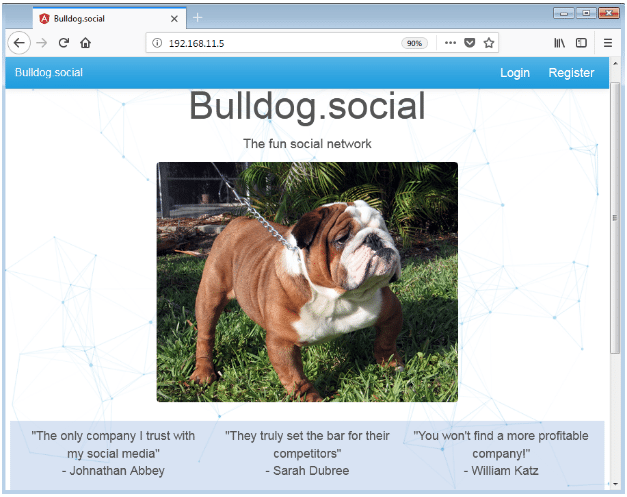627x497 pixels.
Task: Show site information icon in address bar
Action: click(x=157, y=43)
